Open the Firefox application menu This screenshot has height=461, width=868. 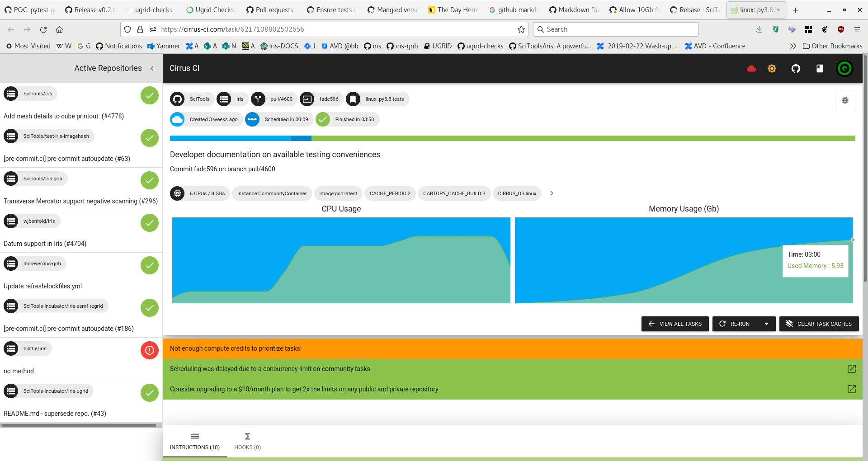(x=857, y=29)
